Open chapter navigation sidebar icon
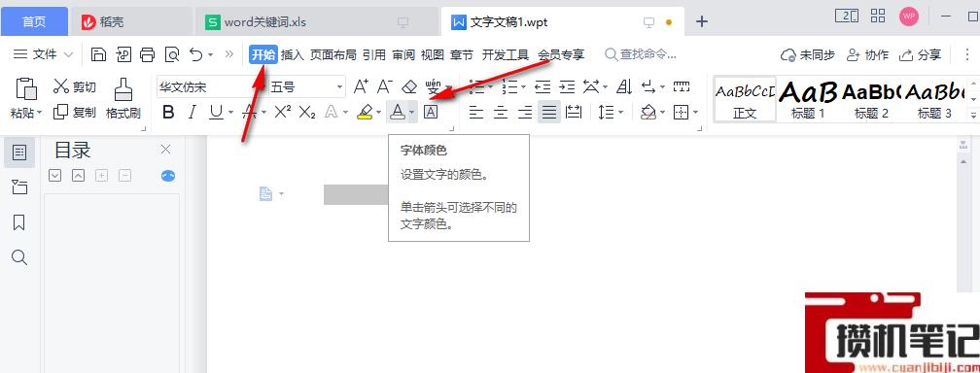980x373 pixels. (19, 186)
